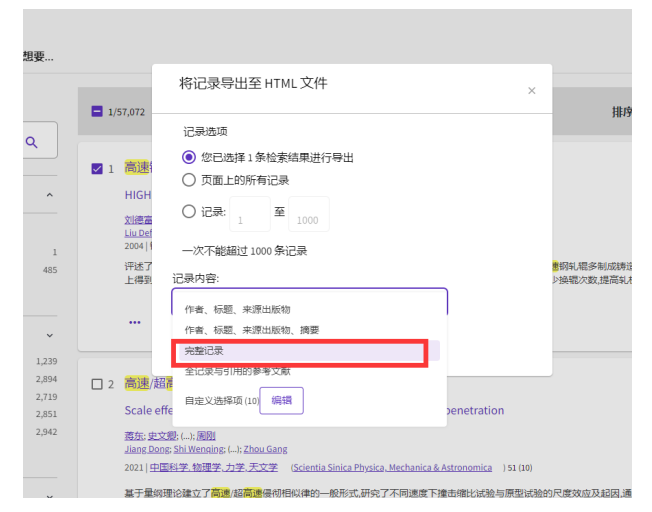Expand the sidebar section above 1,239
Screen dimensions: 652x512
49,335
